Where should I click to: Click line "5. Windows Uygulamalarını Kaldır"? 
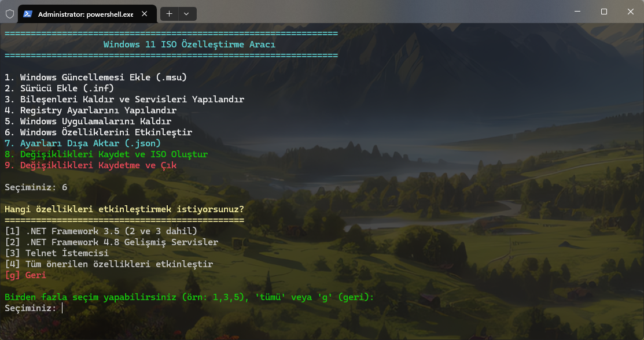tap(88, 121)
